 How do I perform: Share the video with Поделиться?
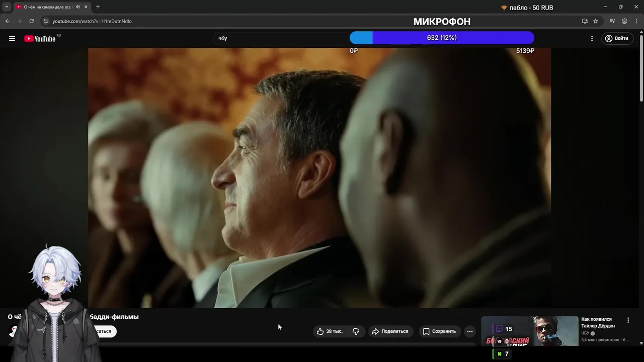[x=390, y=331]
